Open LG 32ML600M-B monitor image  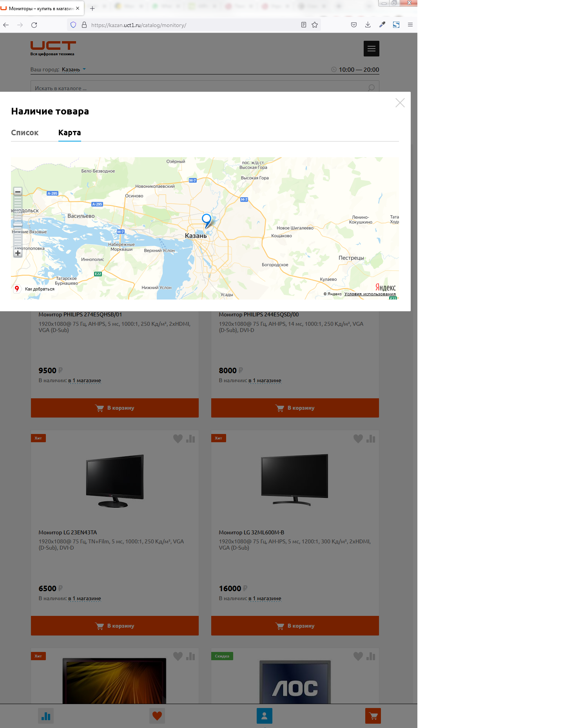tap(295, 480)
